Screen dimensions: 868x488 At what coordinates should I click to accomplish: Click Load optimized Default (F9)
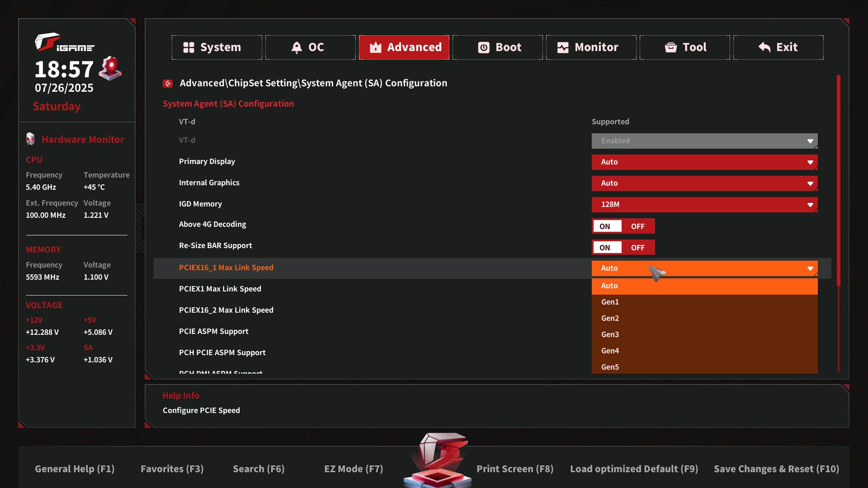point(634,469)
